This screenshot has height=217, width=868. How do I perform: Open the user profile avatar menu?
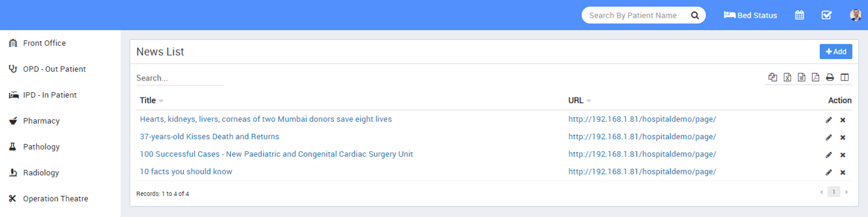855,15
